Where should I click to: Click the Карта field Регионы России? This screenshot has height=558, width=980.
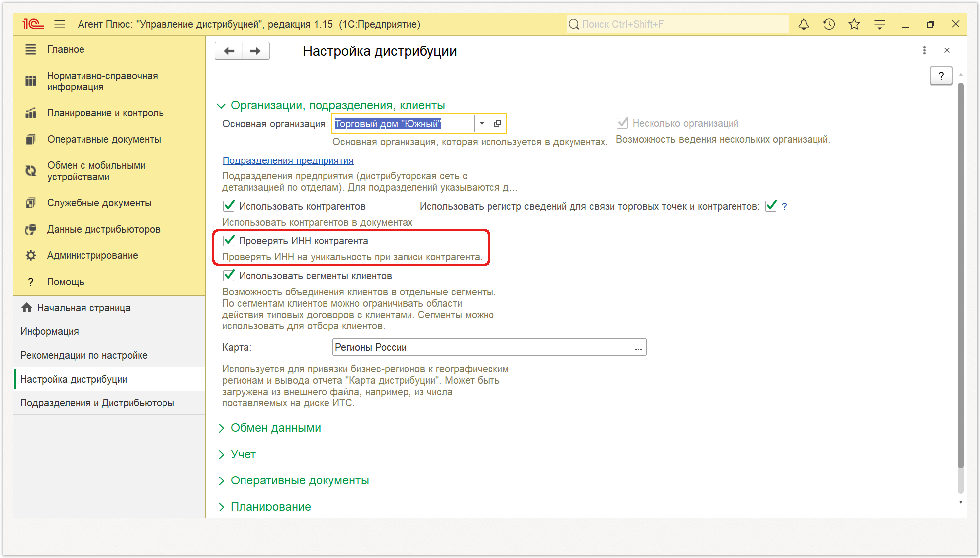(481, 347)
